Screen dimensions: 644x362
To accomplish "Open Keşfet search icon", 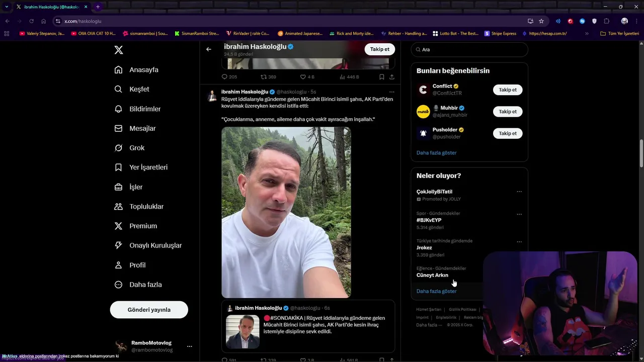I will [118, 89].
